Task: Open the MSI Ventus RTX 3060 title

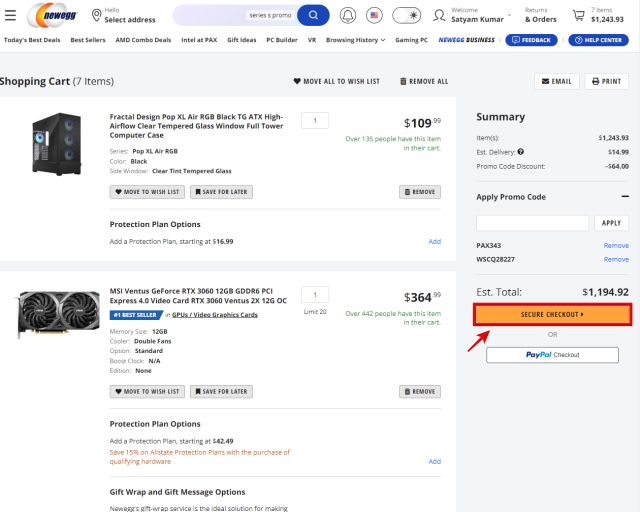Action: pyautogui.click(x=198, y=296)
